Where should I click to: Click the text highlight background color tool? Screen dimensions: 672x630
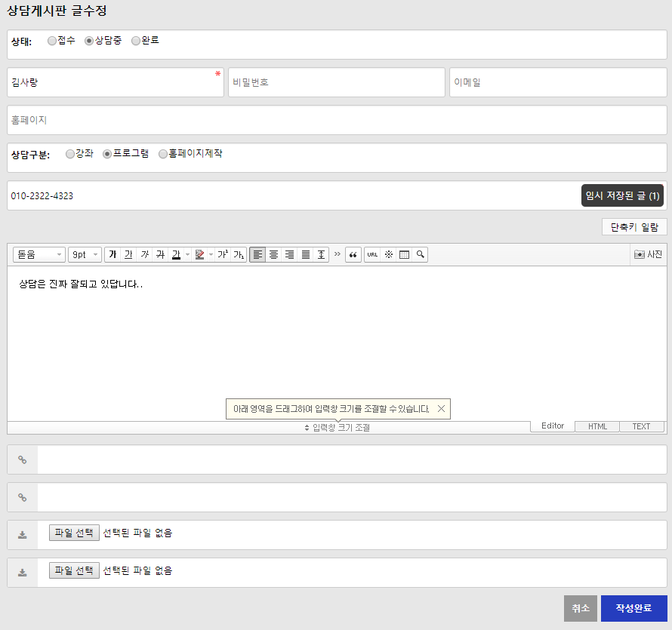pos(199,255)
